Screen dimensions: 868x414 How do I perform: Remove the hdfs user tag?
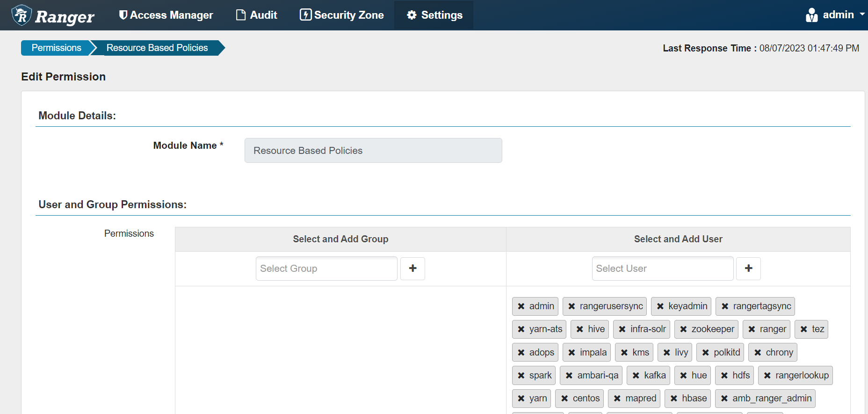pos(724,376)
